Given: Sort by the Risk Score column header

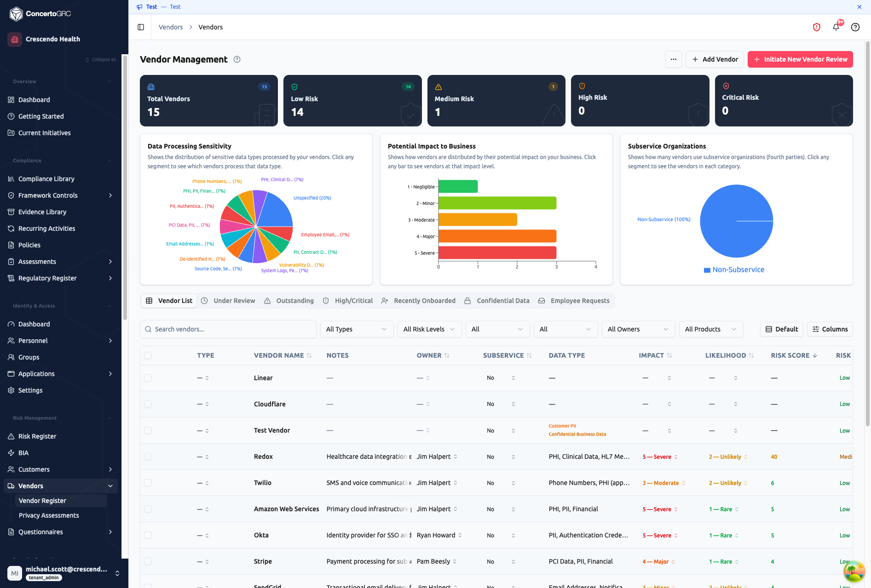Looking at the screenshot, I should coord(794,355).
